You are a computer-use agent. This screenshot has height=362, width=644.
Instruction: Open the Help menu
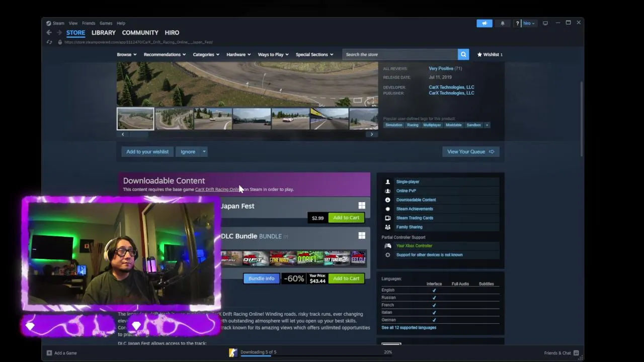click(x=121, y=23)
